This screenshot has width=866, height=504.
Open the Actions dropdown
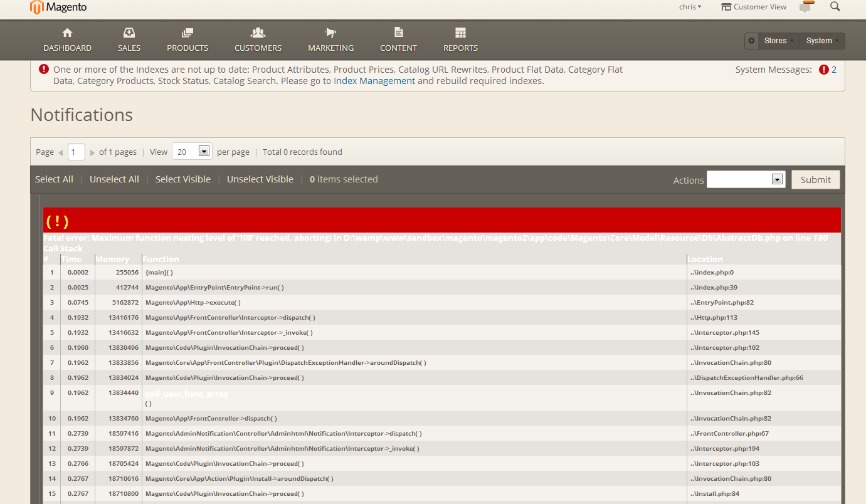pyautogui.click(x=746, y=179)
